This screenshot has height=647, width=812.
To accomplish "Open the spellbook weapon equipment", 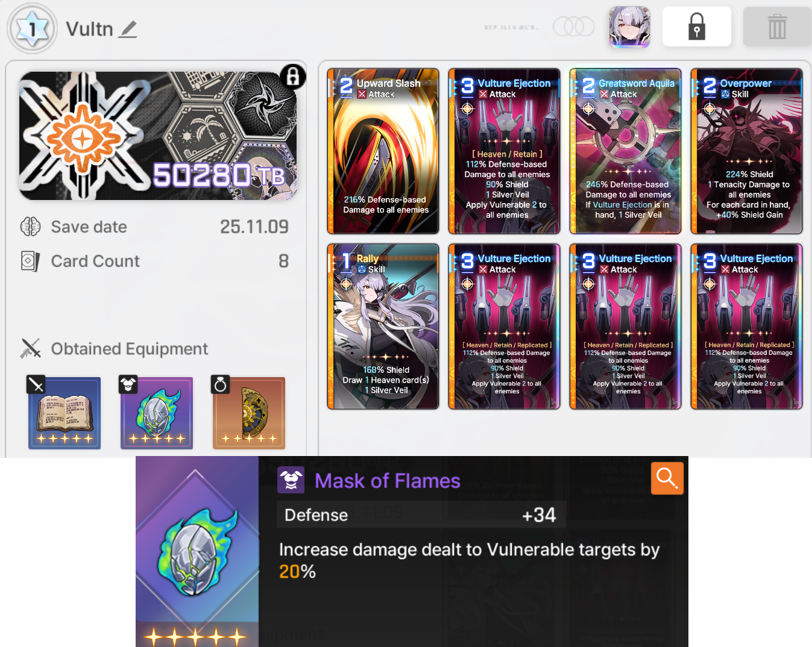I will pos(65,413).
